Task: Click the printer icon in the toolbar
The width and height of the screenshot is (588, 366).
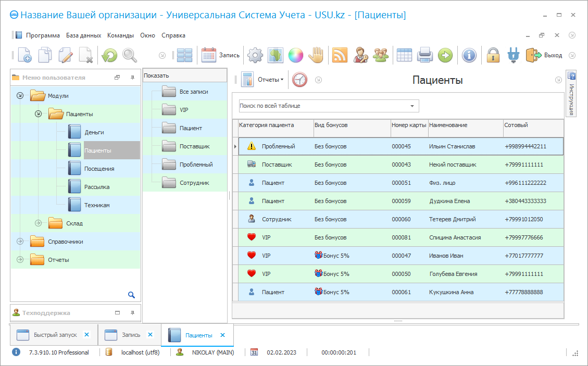Action: pos(425,55)
